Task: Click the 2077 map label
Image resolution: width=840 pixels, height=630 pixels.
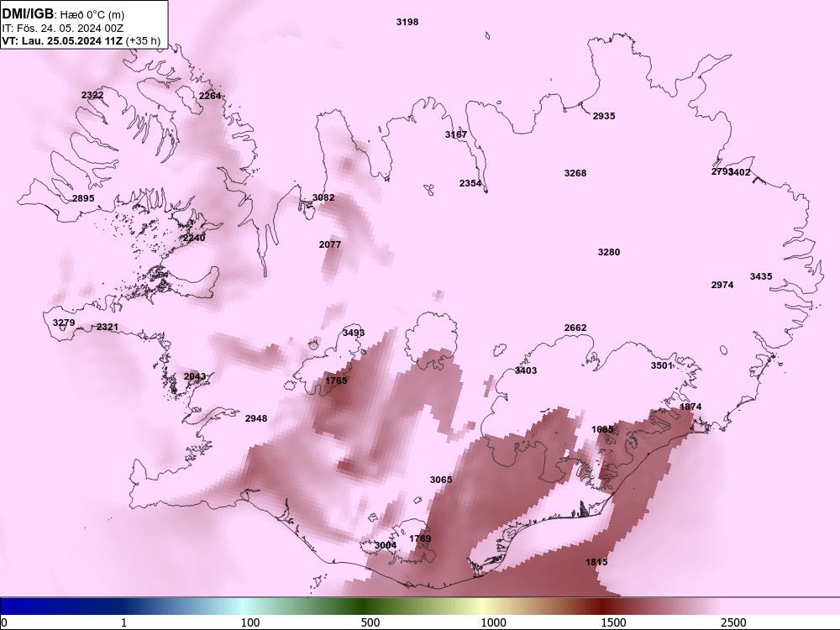Action: click(x=330, y=244)
